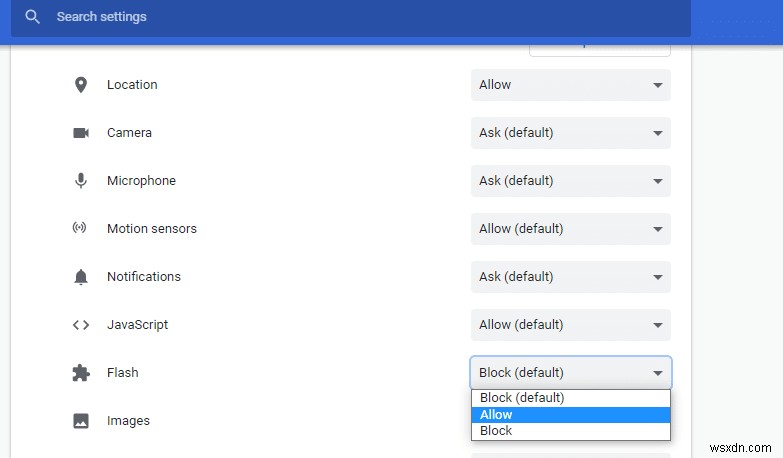
Task: Click the Camera icon
Action: pos(81,133)
